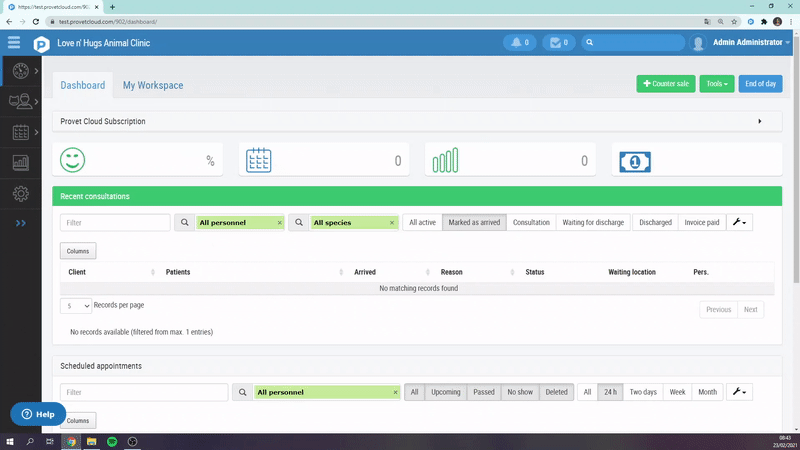Open the reports chart sidebar icon
Screen dimensions: 800x450
(19, 162)
